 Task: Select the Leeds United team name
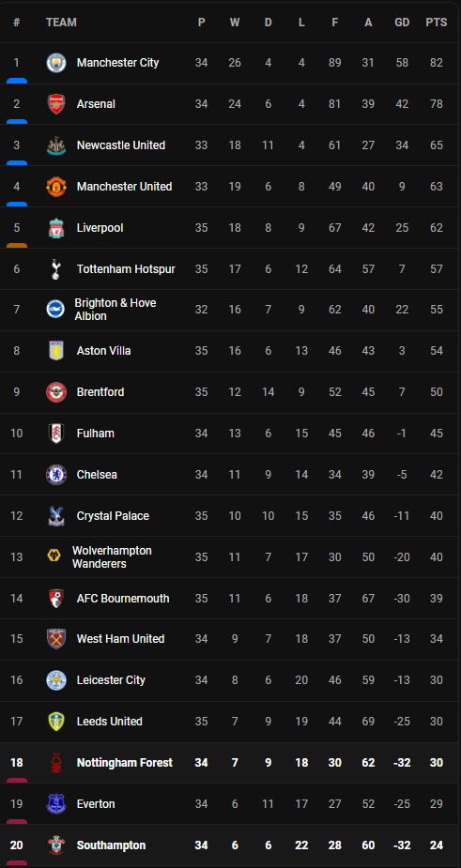(x=110, y=722)
